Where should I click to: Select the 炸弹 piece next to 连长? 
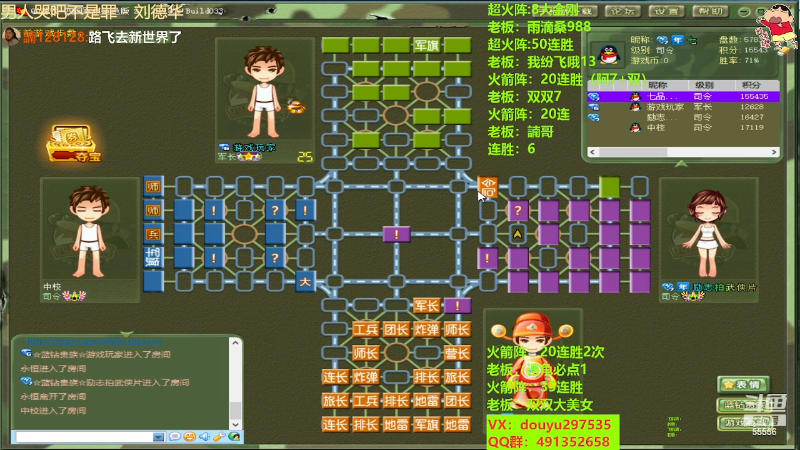click(x=366, y=377)
